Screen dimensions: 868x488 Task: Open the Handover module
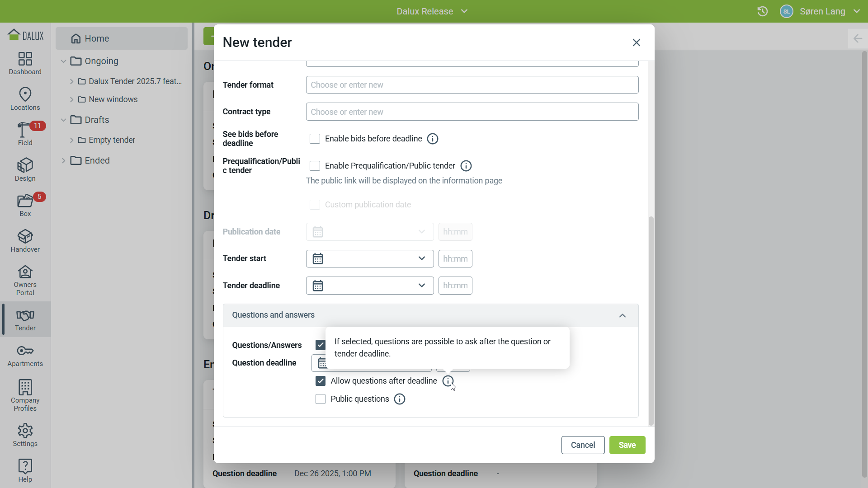pos(25,241)
